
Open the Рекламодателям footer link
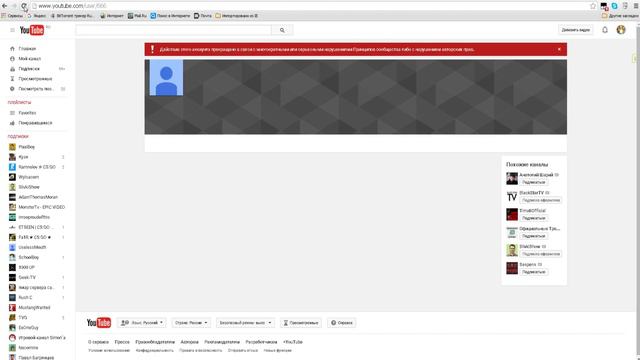pyautogui.click(x=222, y=342)
